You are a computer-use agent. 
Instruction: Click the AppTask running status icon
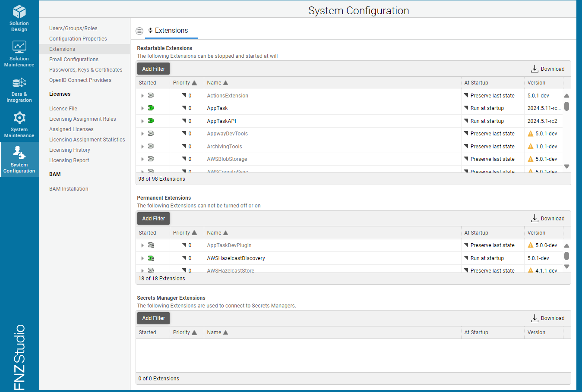(x=151, y=108)
